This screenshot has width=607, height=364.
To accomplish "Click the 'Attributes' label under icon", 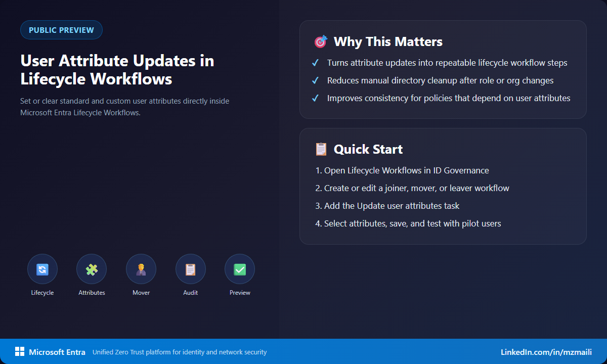I will (92, 293).
